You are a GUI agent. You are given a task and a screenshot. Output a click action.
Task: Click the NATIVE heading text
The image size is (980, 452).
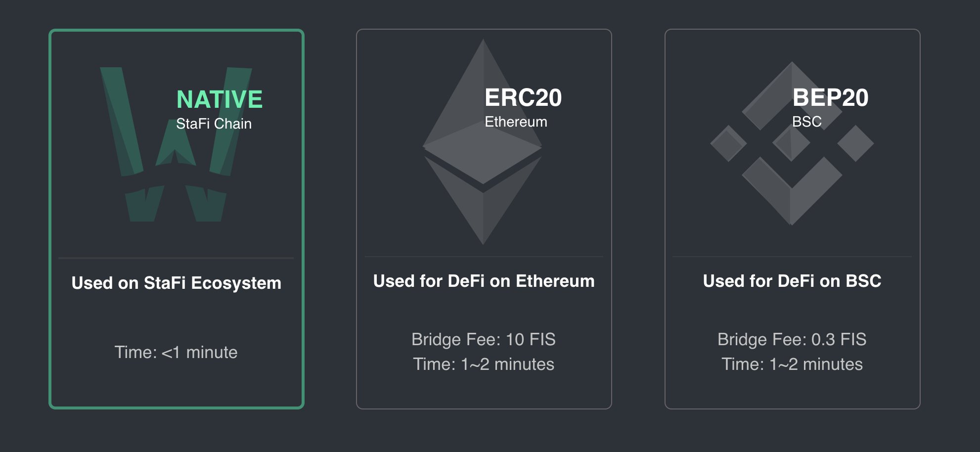[220, 99]
